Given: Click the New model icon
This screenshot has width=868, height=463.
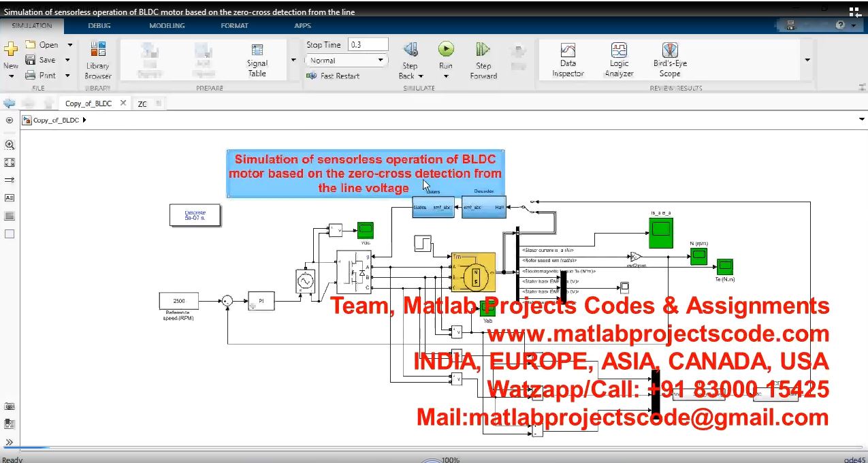Looking at the screenshot, I should [10, 50].
